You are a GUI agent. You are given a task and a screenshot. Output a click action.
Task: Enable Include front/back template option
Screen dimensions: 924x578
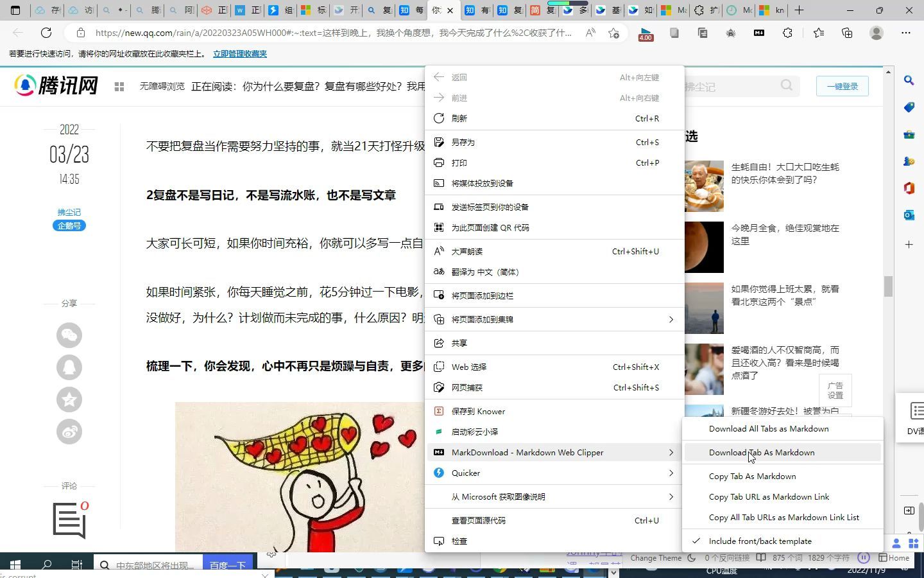760,541
